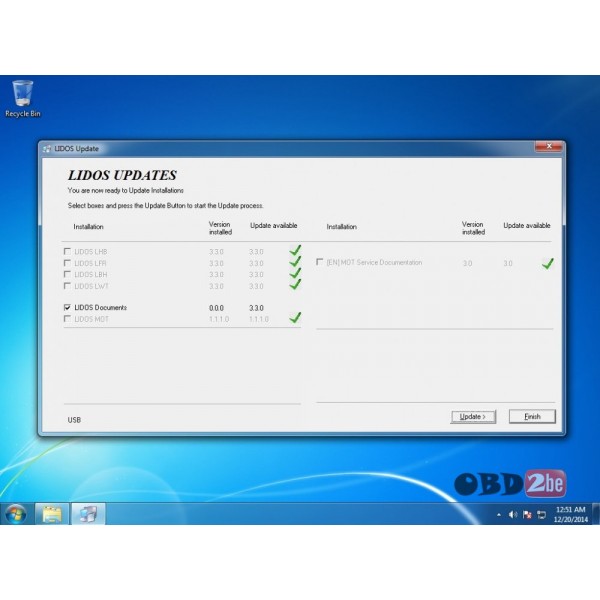Toggle the LIDOS LWT checkbox
Image resolution: width=600 pixels, height=600 pixels.
click(x=67, y=286)
